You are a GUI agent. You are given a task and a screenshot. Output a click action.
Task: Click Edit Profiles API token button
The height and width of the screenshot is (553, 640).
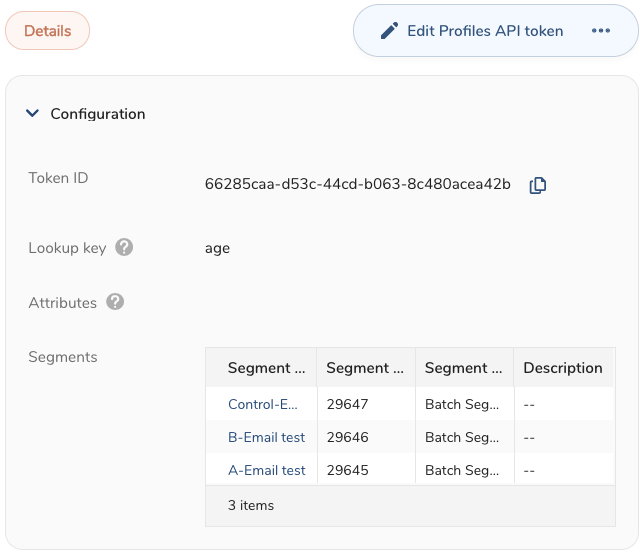click(x=484, y=31)
